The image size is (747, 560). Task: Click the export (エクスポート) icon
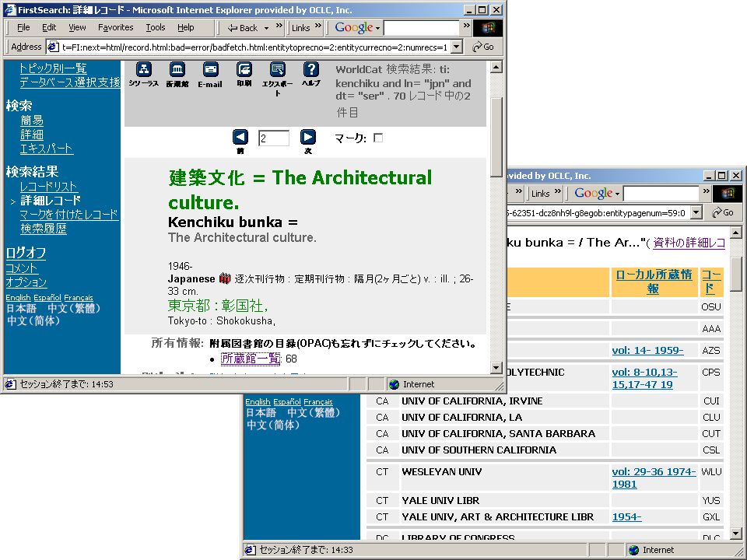pos(277,69)
